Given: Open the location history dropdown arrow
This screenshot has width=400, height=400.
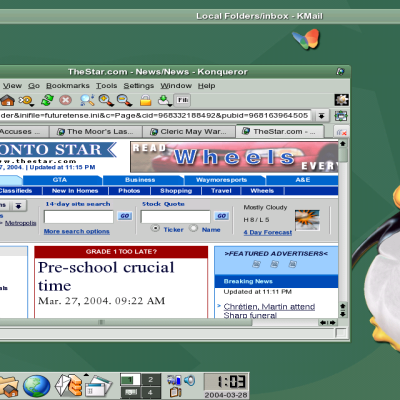Looking at the screenshot, I should (x=321, y=116).
